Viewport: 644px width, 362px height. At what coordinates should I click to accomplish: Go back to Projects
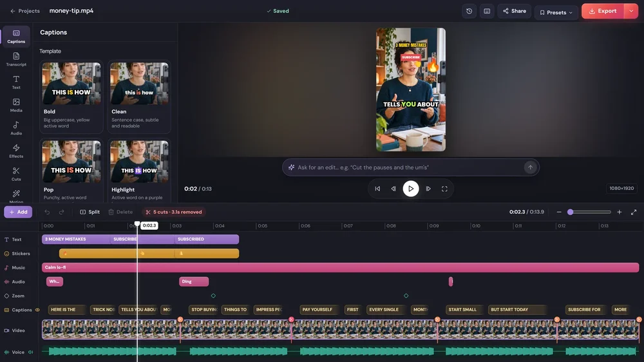click(x=25, y=11)
